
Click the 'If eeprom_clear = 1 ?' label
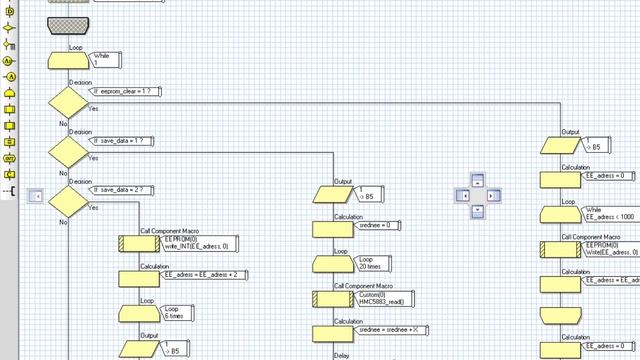(x=125, y=91)
